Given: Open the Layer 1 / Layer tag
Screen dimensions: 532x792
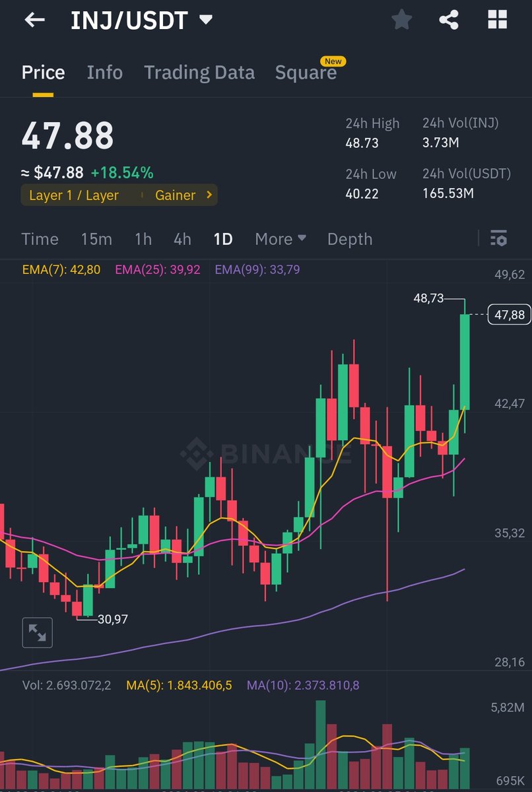Looking at the screenshot, I should click(x=74, y=195).
